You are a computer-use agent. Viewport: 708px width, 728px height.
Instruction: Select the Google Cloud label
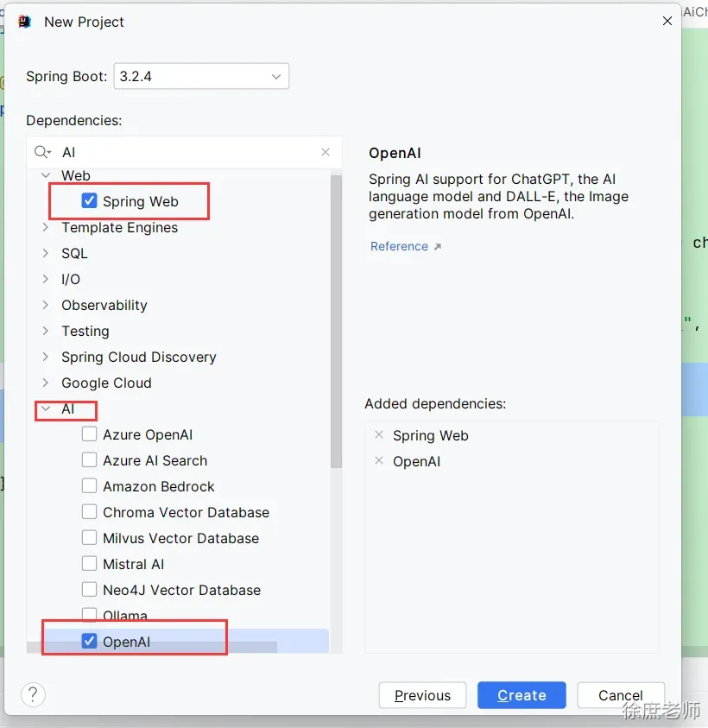point(106,383)
